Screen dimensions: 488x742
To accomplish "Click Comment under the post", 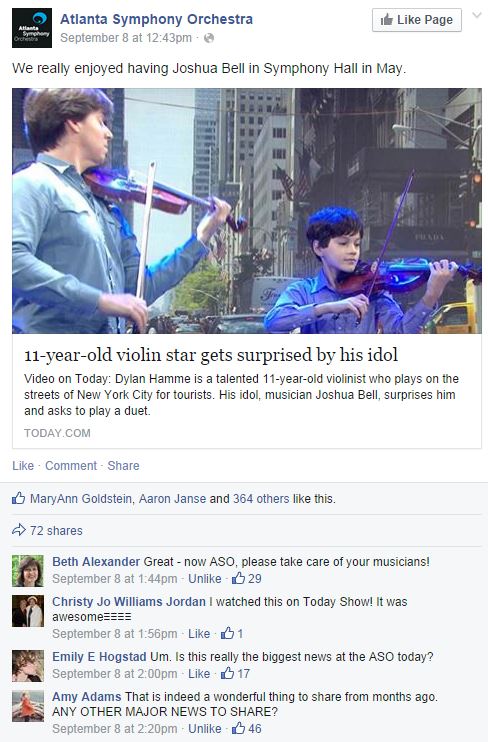I will click(71, 466).
